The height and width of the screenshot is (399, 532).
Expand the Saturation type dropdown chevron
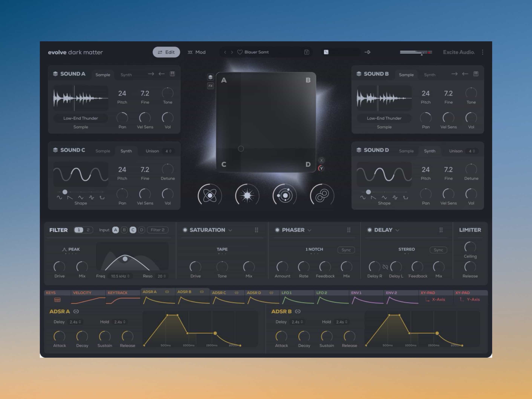tap(230, 230)
